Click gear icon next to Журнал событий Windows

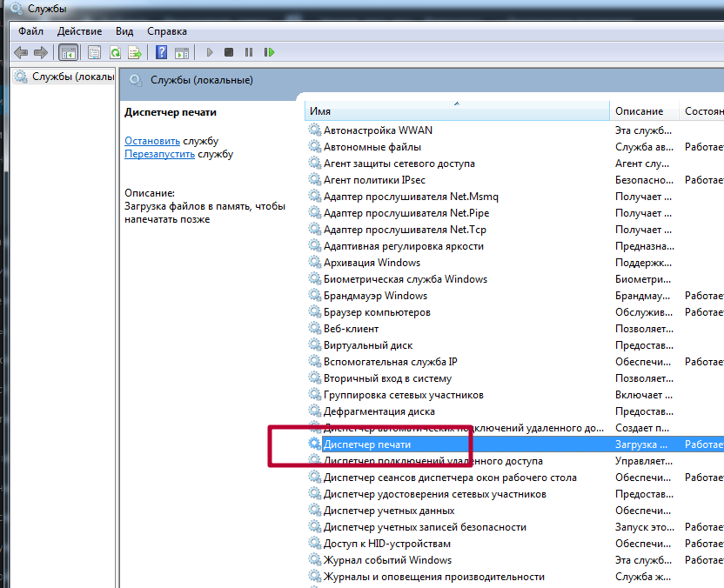tap(315, 560)
